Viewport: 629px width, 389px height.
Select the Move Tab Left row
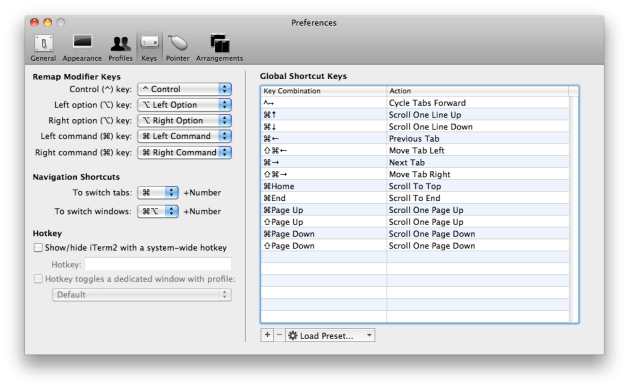pos(415,150)
